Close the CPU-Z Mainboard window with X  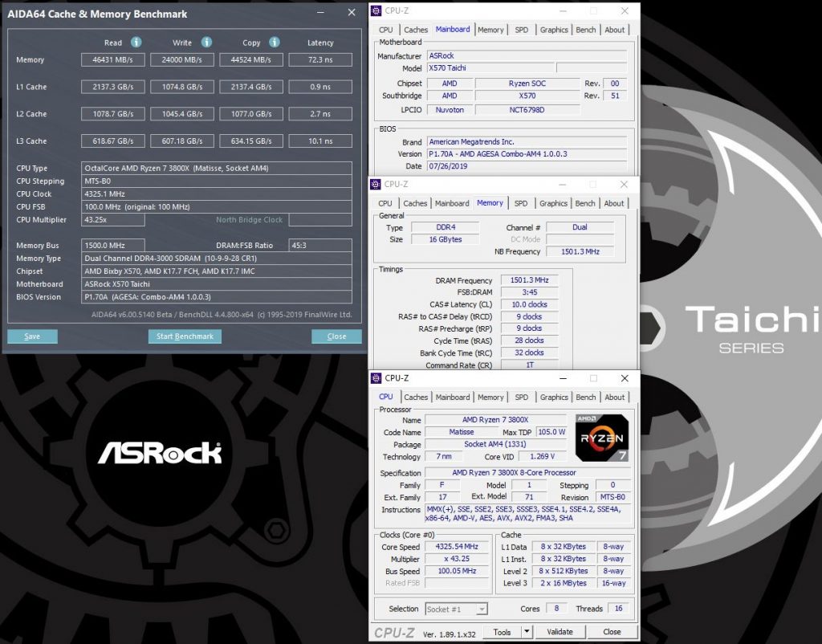[625, 10]
